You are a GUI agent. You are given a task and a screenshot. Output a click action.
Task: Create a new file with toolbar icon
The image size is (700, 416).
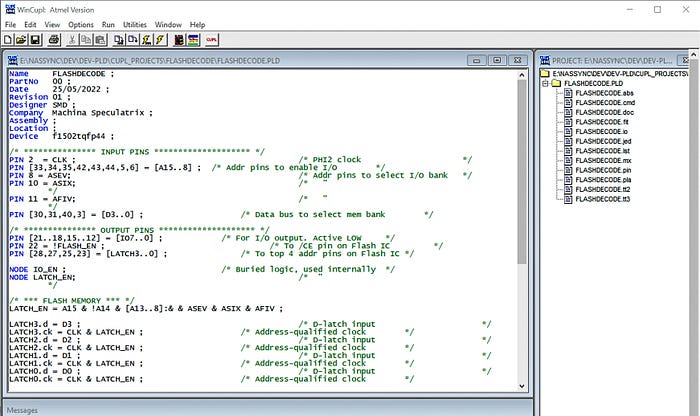[x=8, y=40]
